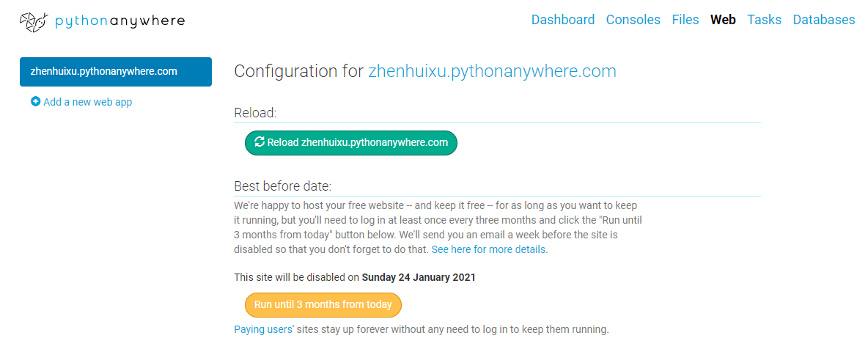Viewport: 868px width, 363px height.
Task: Select zhenhuixu.pythonanywhere.com in the sidebar
Action: pyautogui.click(x=116, y=72)
